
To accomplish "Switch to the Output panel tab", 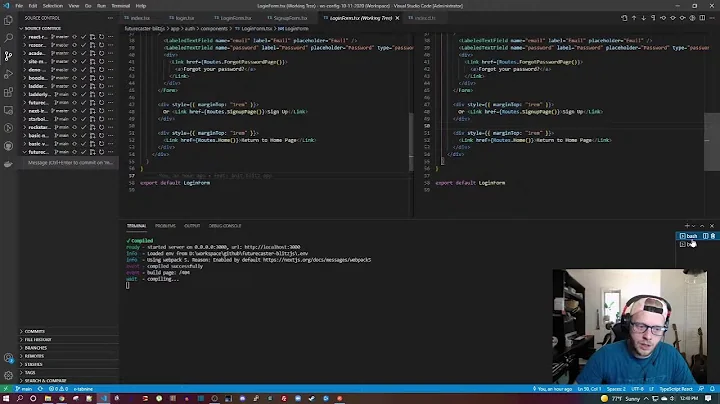I will (x=192, y=226).
